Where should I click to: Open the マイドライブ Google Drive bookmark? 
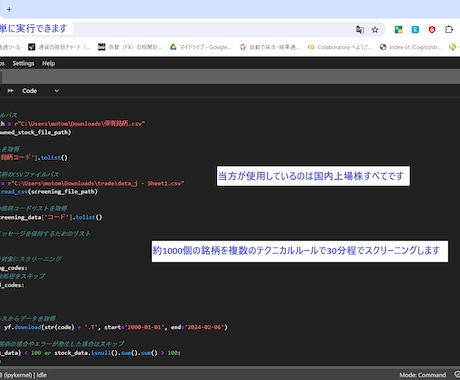point(201,47)
